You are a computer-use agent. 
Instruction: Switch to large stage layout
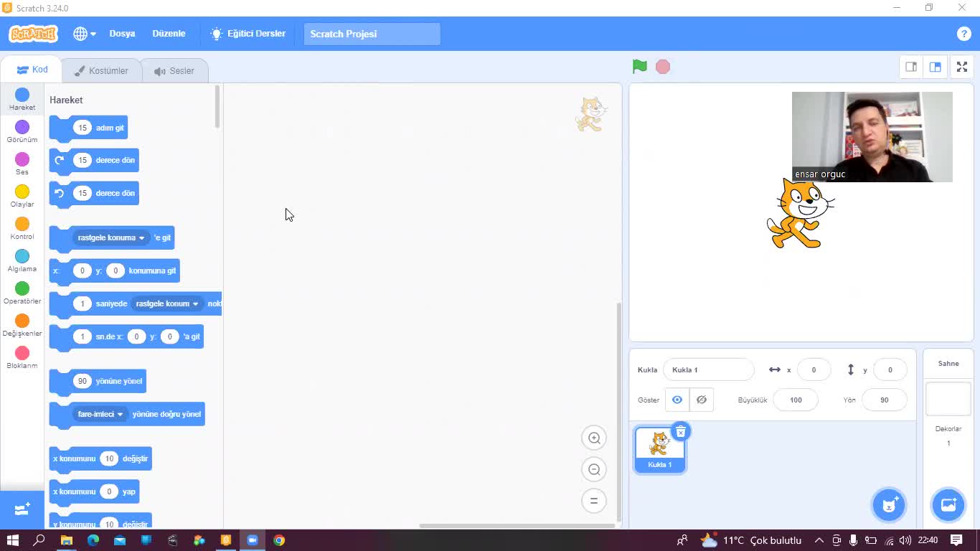pos(936,67)
